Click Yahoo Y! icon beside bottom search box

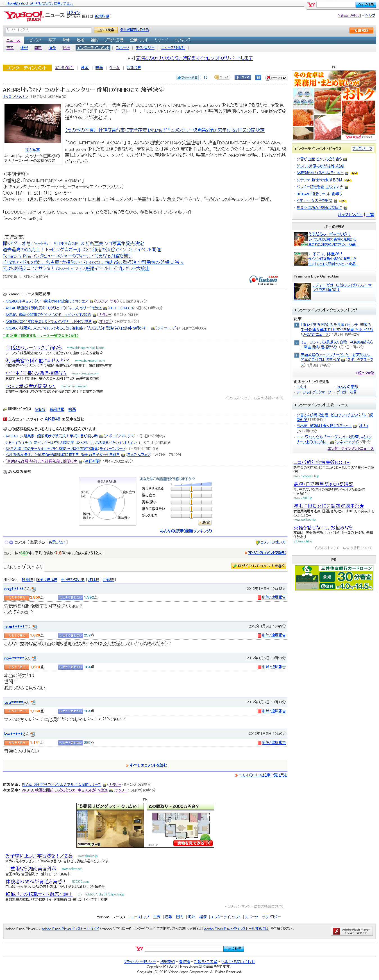(x=139, y=949)
